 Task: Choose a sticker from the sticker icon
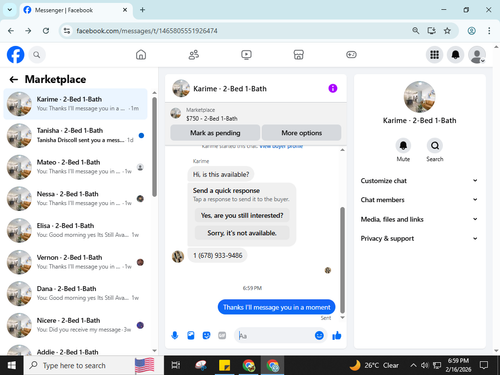tap(206, 335)
